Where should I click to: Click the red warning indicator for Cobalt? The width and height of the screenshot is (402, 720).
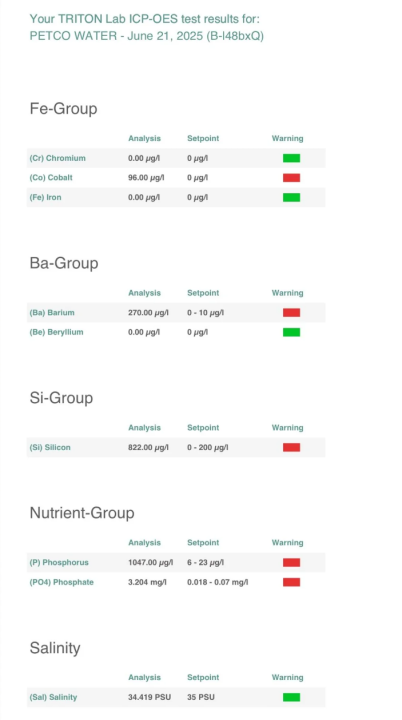[291, 178]
